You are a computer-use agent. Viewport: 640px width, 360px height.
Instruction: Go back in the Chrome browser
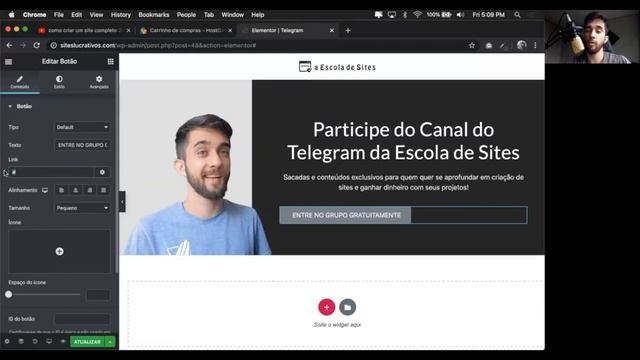coord(9,45)
